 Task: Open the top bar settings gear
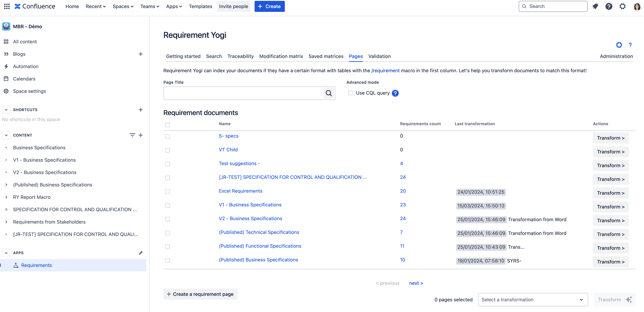coord(622,6)
